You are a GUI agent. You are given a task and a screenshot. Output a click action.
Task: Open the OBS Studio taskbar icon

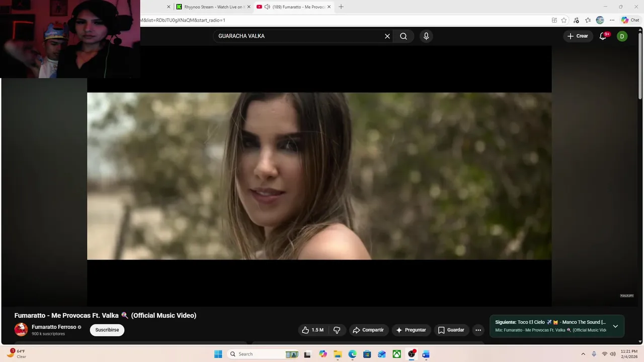click(x=412, y=354)
